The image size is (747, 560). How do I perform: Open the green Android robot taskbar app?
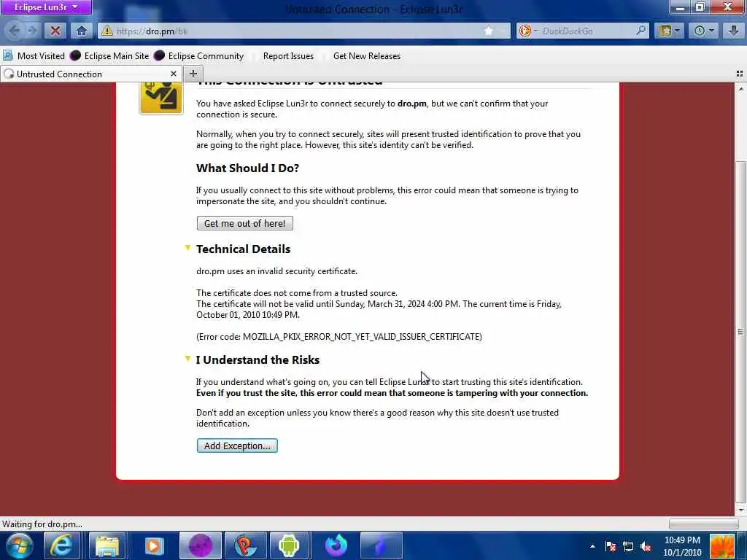(289, 545)
